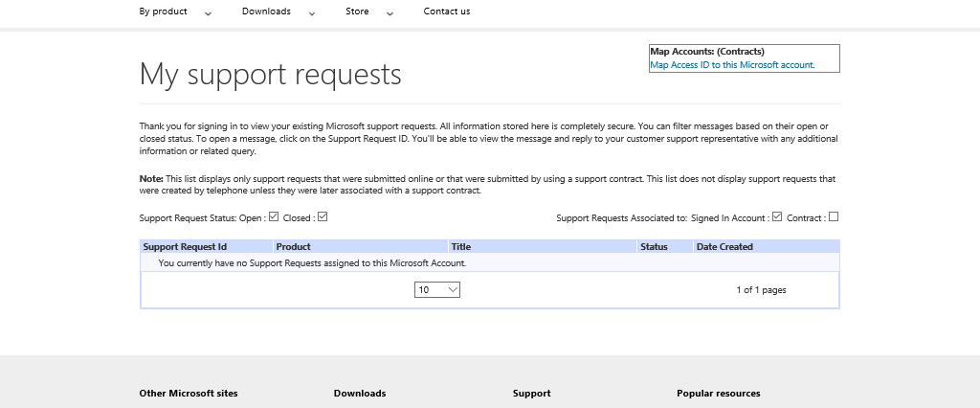The image size is (980, 408).
Task: Sort by Status column header
Action: pyautogui.click(x=654, y=247)
